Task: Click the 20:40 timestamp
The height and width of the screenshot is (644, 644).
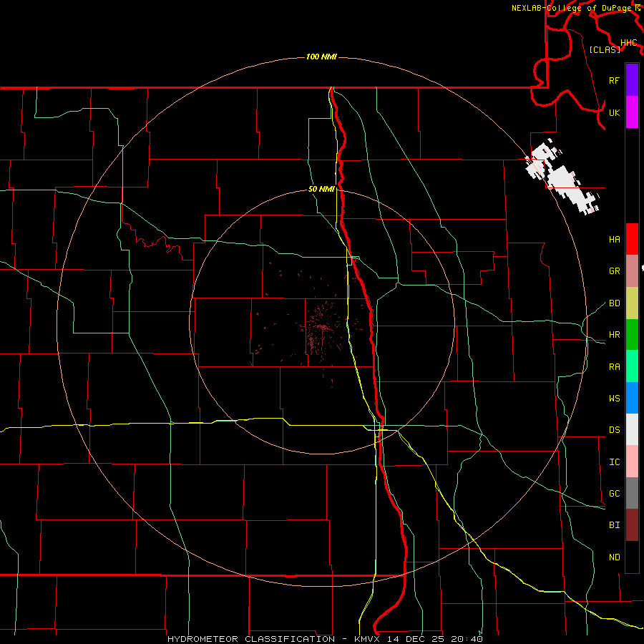Action: click(x=467, y=639)
